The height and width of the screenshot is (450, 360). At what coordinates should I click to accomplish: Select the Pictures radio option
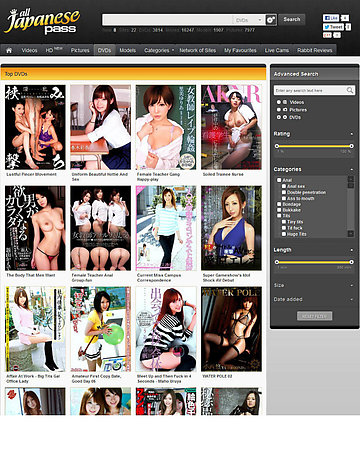(279, 110)
